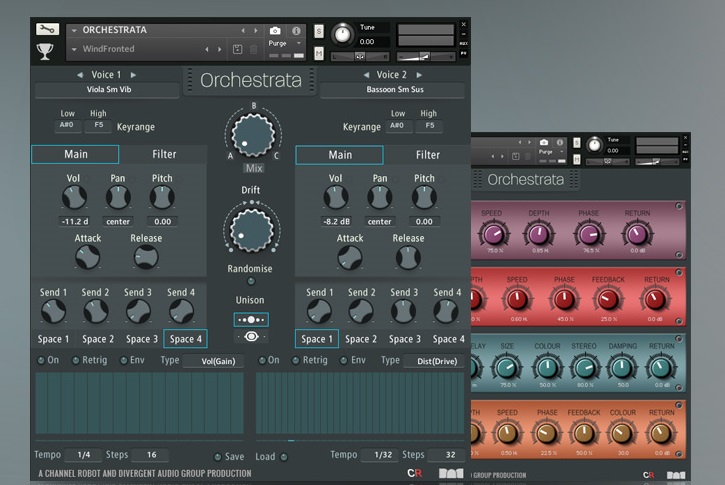The image size is (725, 485).
Task: Click the orange COLOUR knob in second window
Action: pos(621,433)
